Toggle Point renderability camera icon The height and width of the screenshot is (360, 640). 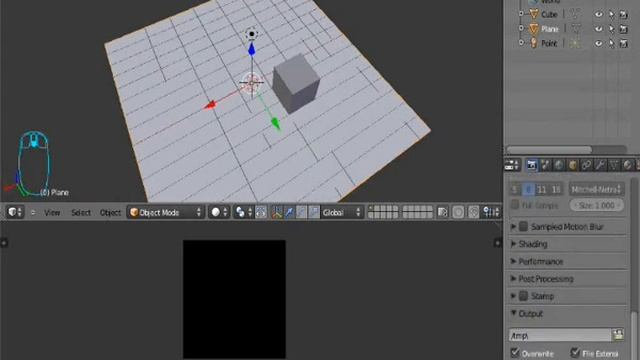tap(623, 43)
